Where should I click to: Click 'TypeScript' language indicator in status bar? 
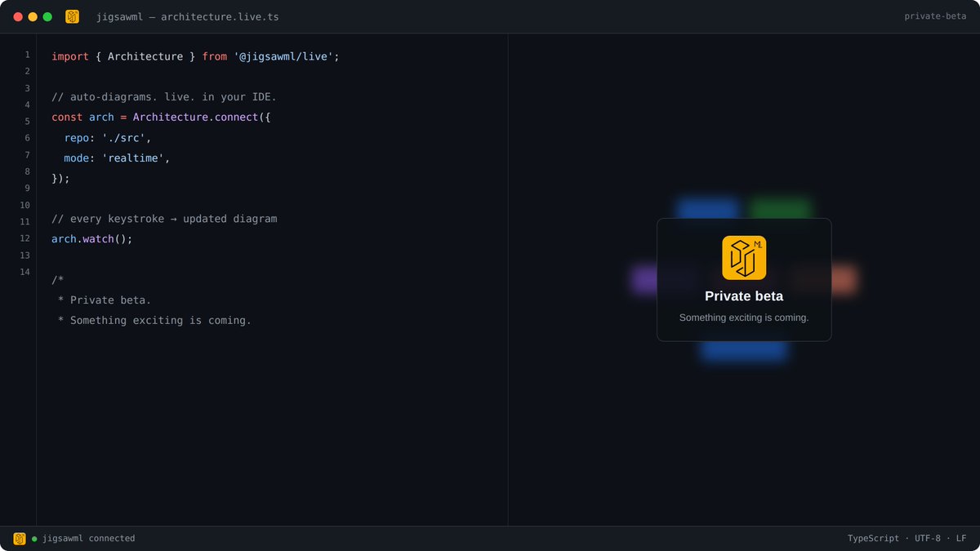873,539
